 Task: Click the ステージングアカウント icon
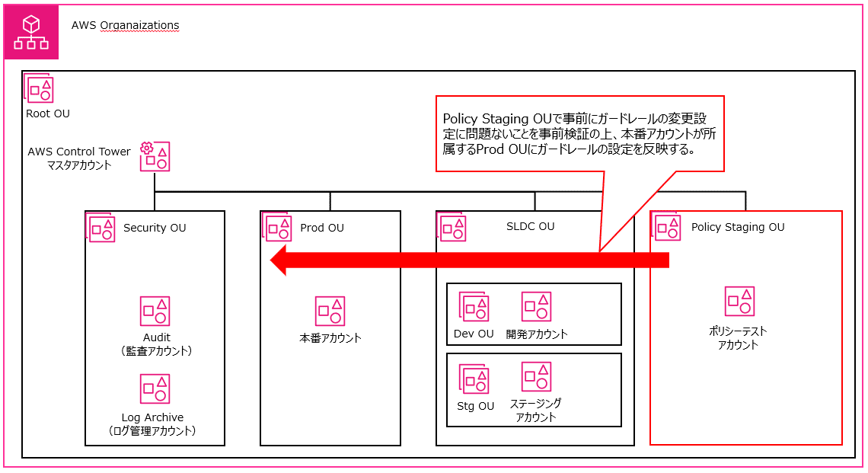tap(537, 376)
